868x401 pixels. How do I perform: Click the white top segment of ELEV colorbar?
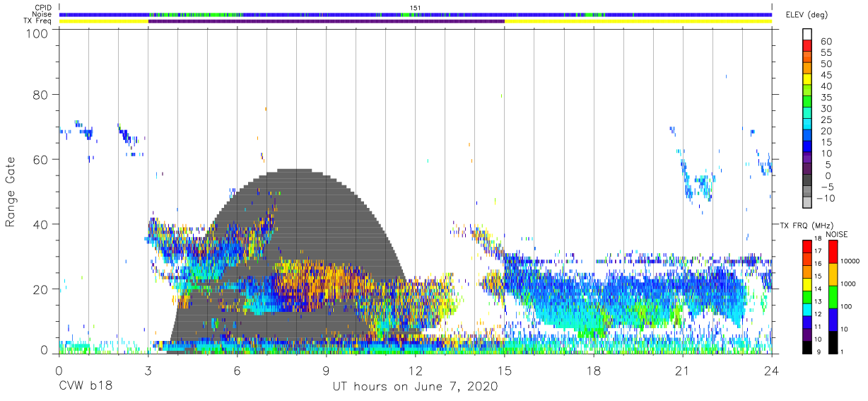pyautogui.click(x=807, y=35)
